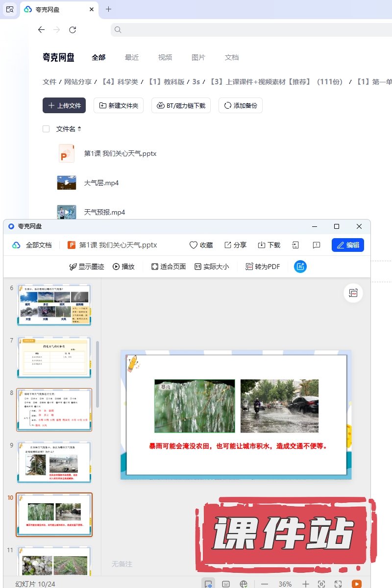Click the feedback exclamation bubble icon
The width and height of the screenshot is (392, 588).
pos(317,245)
